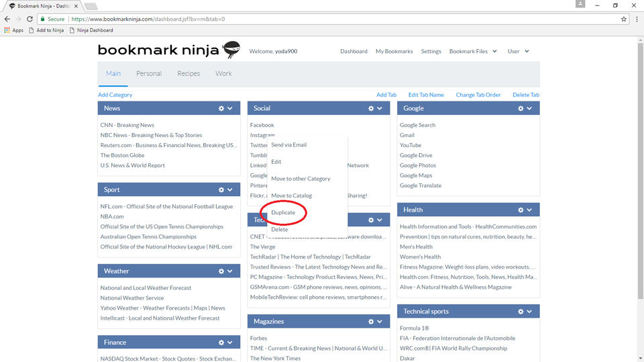Image resolution: width=644 pixels, height=362 pixels.
Task: Choose Edit from the context menu
Action: (276, 162)
